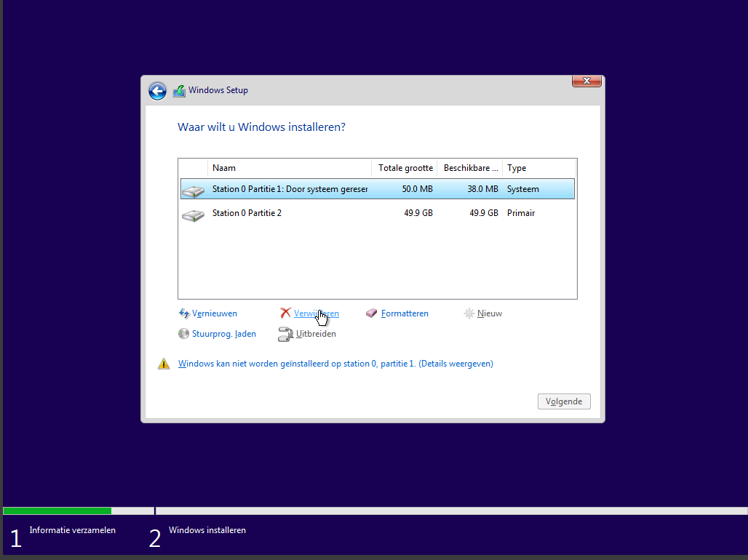The image size is (748, 560).
Task: Extend the partition with Uitbreiden link
Action: pyautogui.click(x=316, y=334)
